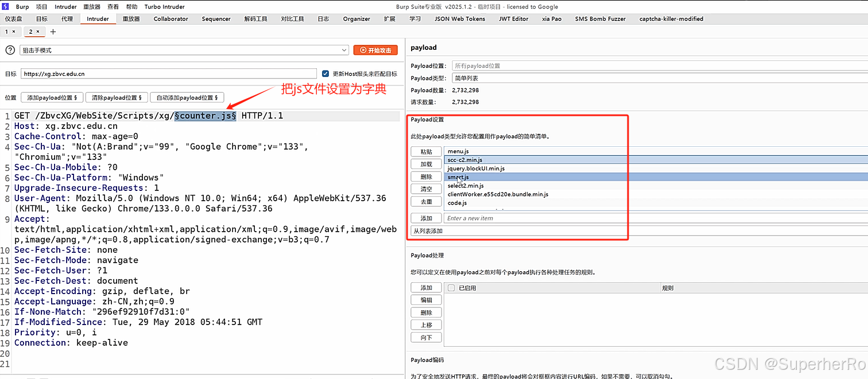Open the 帮助 menu
This screenshot has height=379, width=868.
pos(131,7)
